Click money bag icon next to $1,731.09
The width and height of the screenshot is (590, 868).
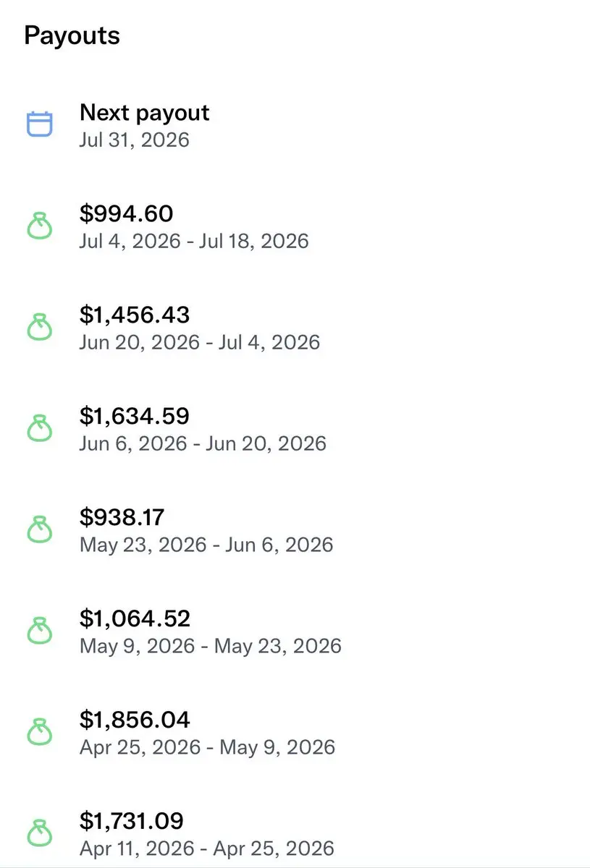[x=40, y=833]
